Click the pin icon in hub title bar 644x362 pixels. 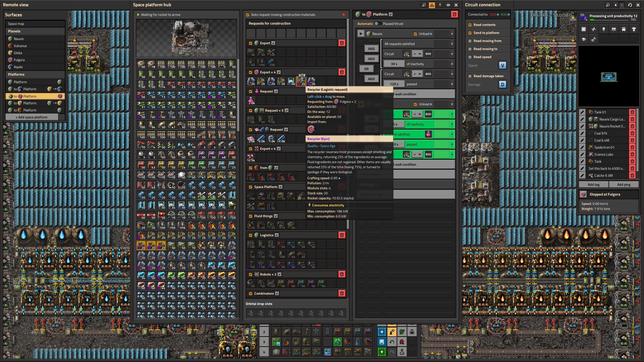tap(448, 5)
